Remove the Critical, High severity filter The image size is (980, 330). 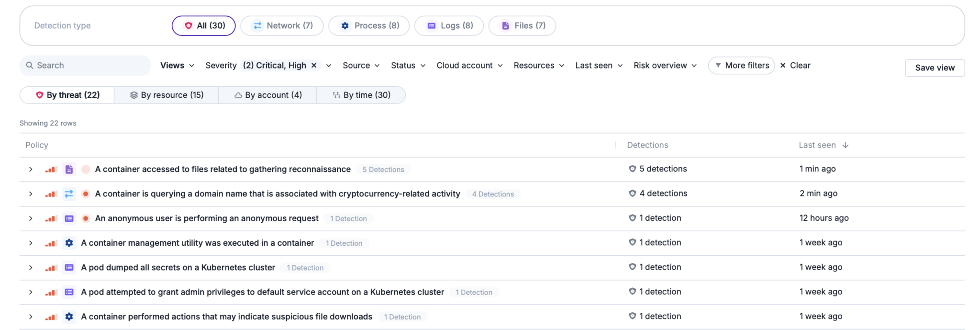tap(314, 66)
